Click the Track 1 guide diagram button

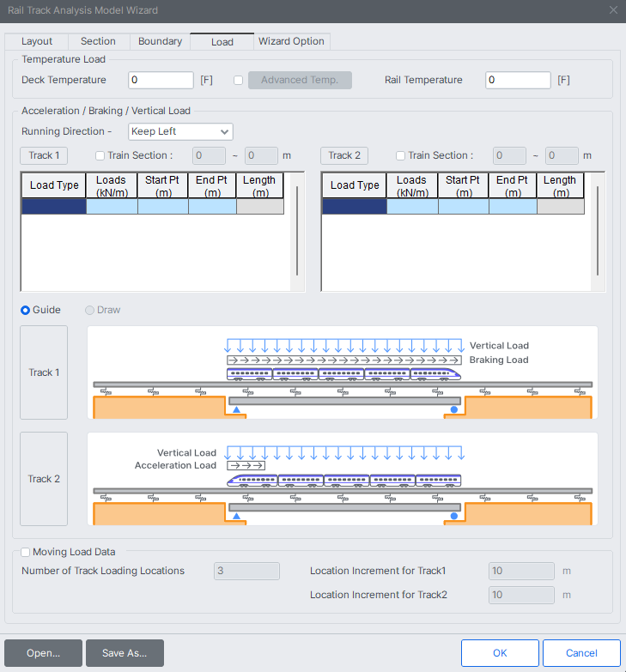coord(44,372)
